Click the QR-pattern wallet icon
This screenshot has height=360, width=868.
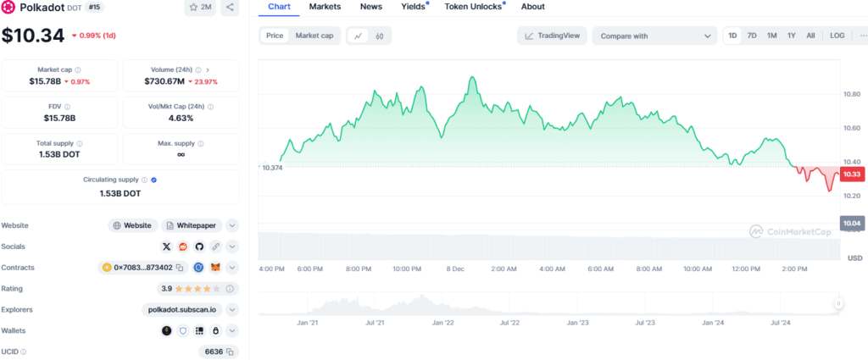(199, 330)
